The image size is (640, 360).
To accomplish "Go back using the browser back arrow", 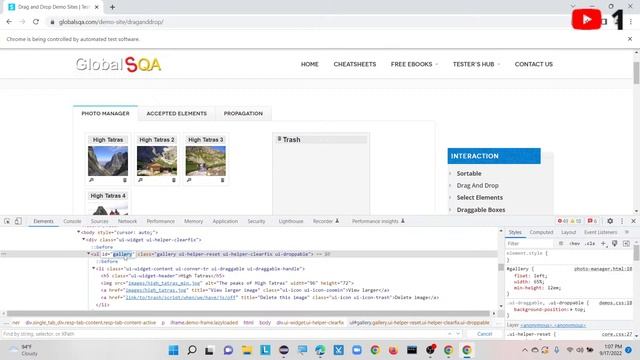I will click(x=9, y=22).
